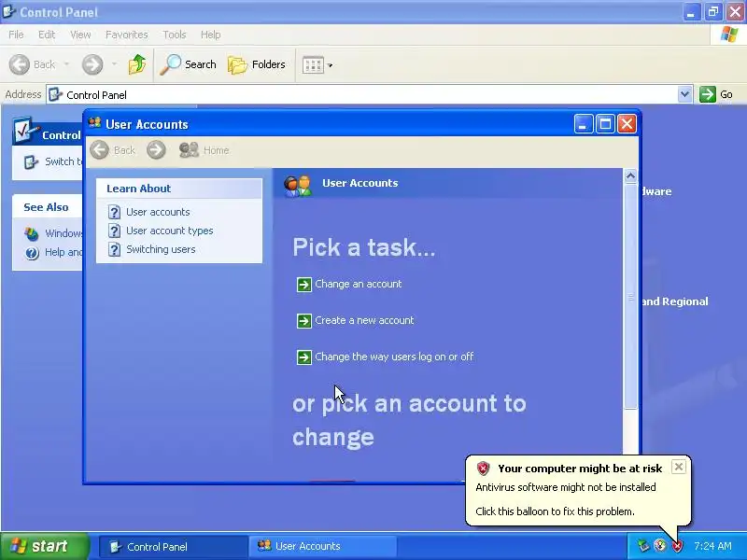Open the Favorites menu
The width and height of the screenshot is (747, 560).
pos(127,35)
